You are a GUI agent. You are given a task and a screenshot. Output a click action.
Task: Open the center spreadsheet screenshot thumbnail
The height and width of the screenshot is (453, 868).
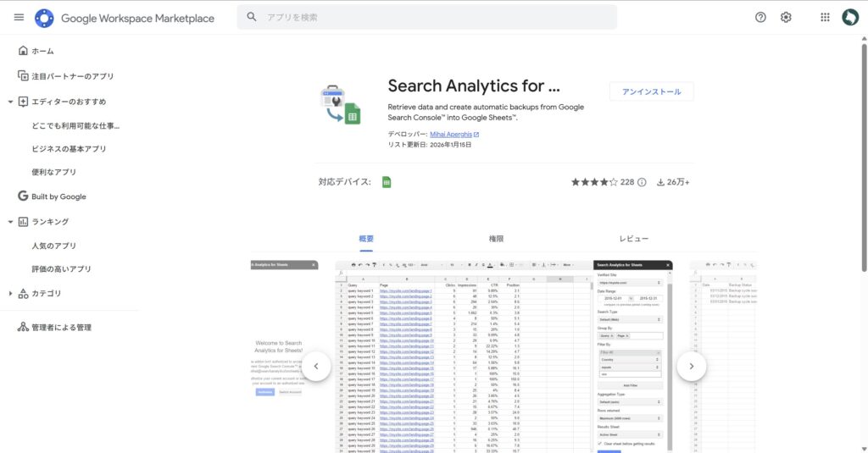[504, 356]
